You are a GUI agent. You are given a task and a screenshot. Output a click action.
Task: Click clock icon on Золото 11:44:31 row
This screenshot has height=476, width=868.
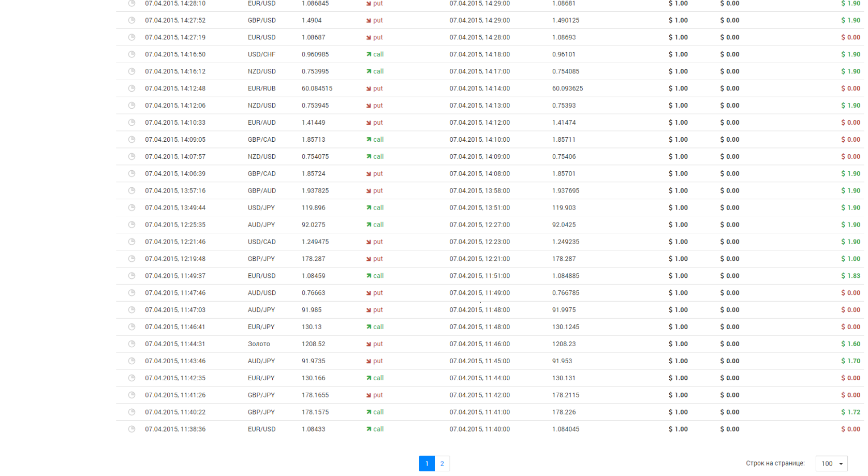(x=131, y=344)
